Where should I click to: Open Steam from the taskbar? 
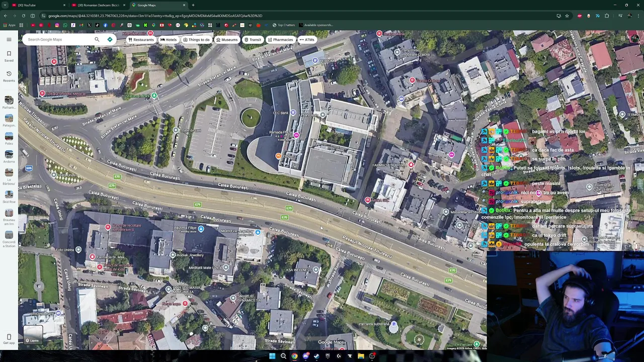pyautogui.click(x=316, y=356)
